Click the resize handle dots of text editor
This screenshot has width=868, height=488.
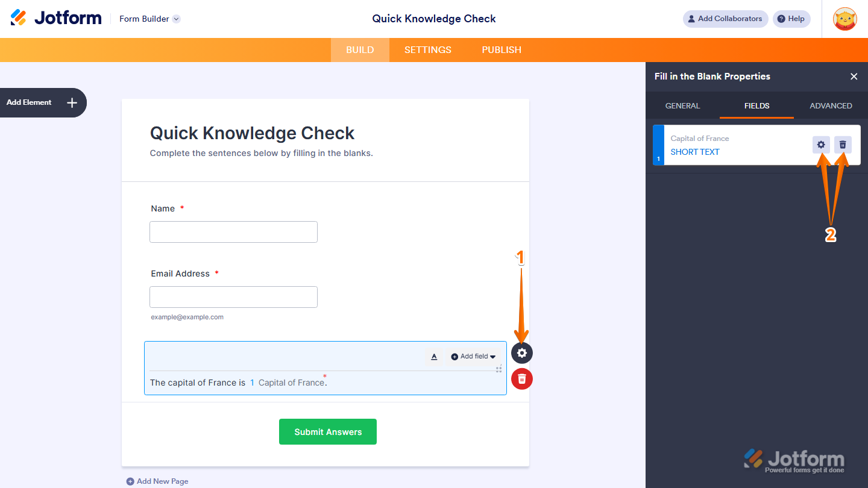point(499,368)
